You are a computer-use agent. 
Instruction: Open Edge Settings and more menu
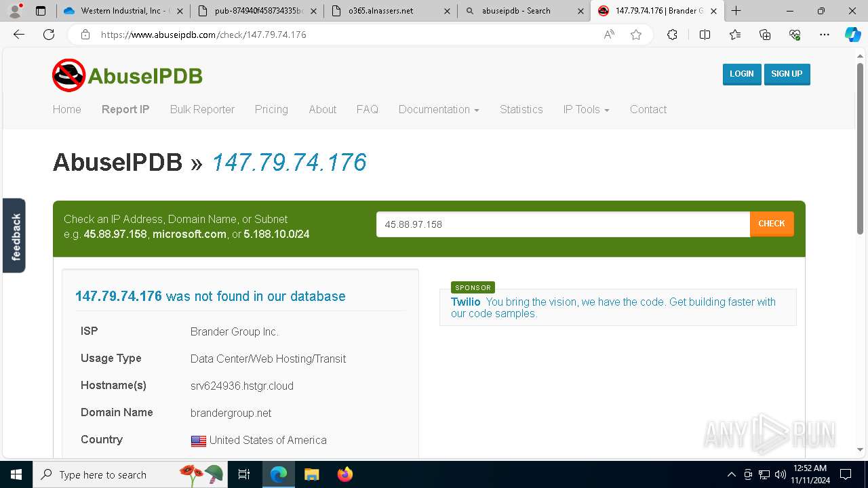pyautogui.click(x=825, y=35)
